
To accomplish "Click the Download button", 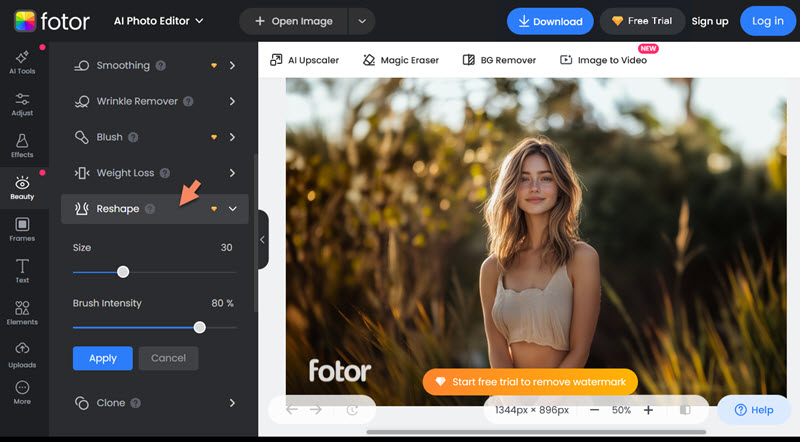I will pyautogui.click(x=549, y=21).
